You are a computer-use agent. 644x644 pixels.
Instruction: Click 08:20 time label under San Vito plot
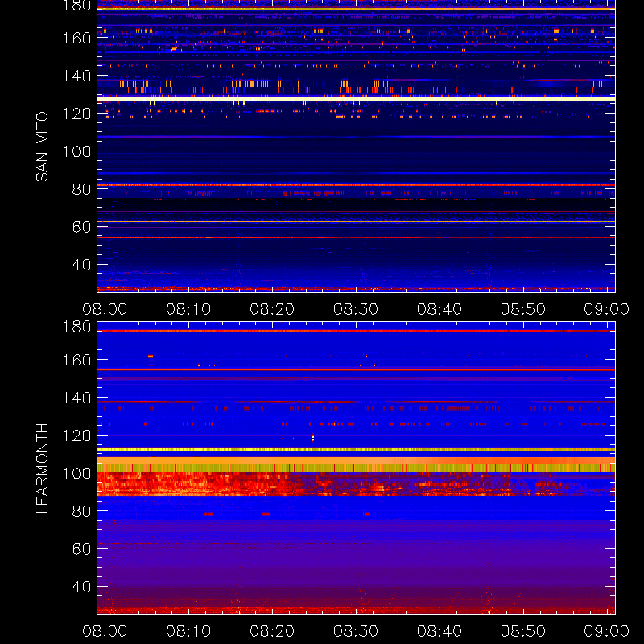pos(272,309)
